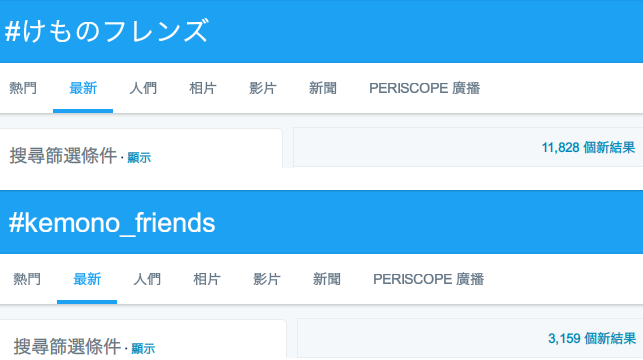Load the 11,828 個新結果 bar
643x360 pixels.
(x=468, y=147)
